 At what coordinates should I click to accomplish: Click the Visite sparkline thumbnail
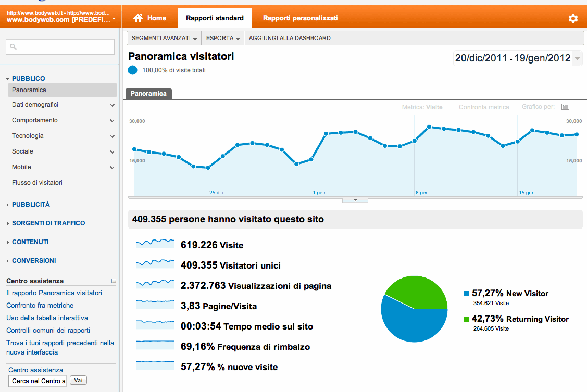[x=155, y=245]
